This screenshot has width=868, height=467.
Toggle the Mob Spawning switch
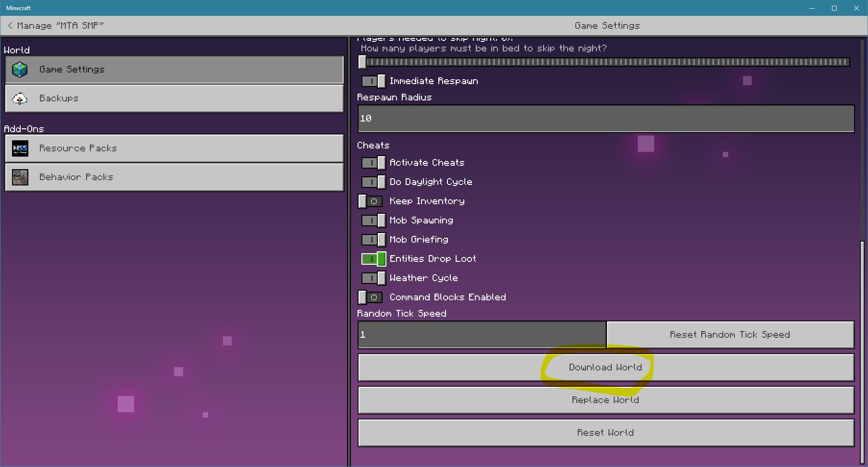click(373, 221)
